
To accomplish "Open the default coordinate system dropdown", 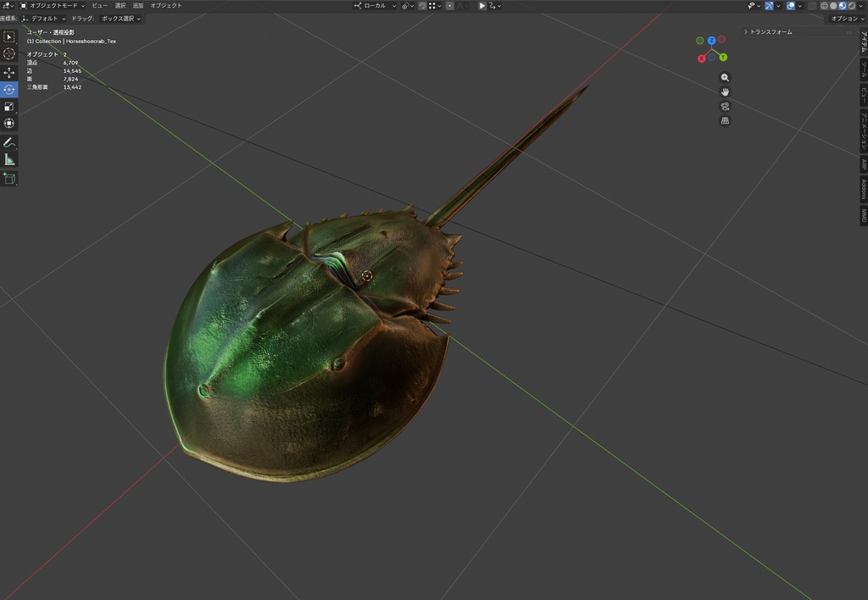I will pos(44,19).
